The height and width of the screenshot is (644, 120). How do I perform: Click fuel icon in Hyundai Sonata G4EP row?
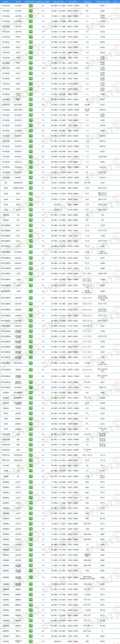(x=31, y=162)
